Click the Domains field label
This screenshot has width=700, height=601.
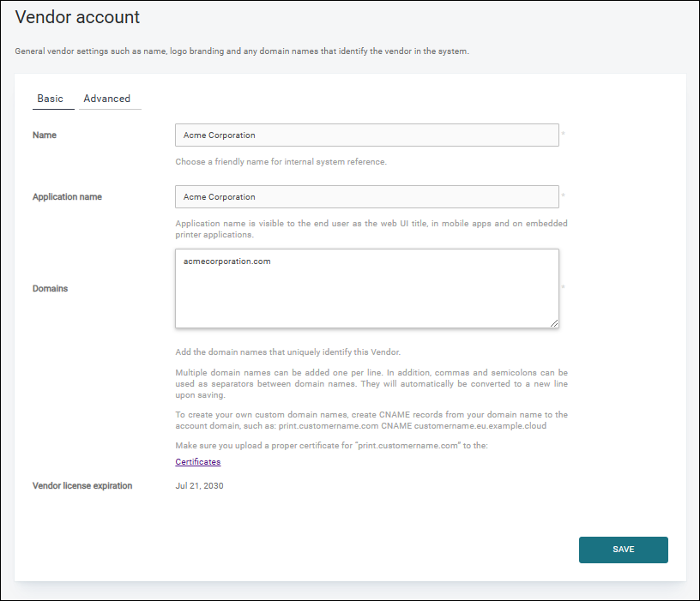point(50,289)
